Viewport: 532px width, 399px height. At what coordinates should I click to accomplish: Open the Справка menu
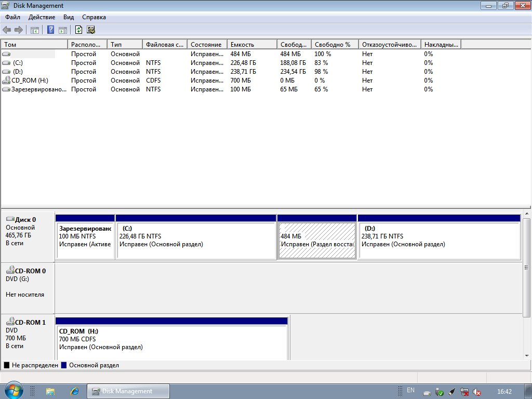pos(94,17)
